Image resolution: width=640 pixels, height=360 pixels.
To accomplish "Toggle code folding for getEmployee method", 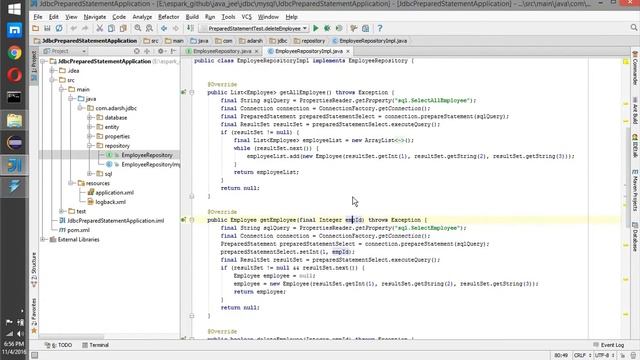I will [x=192, y=220].
